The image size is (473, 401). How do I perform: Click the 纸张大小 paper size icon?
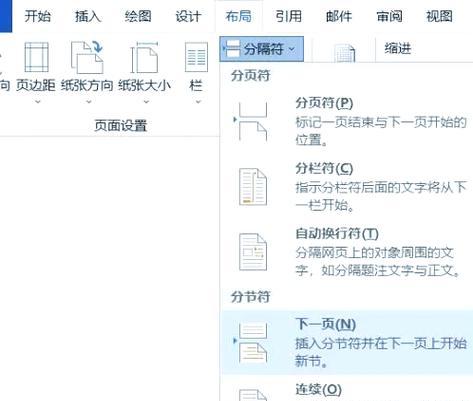[x=144, y=57]
